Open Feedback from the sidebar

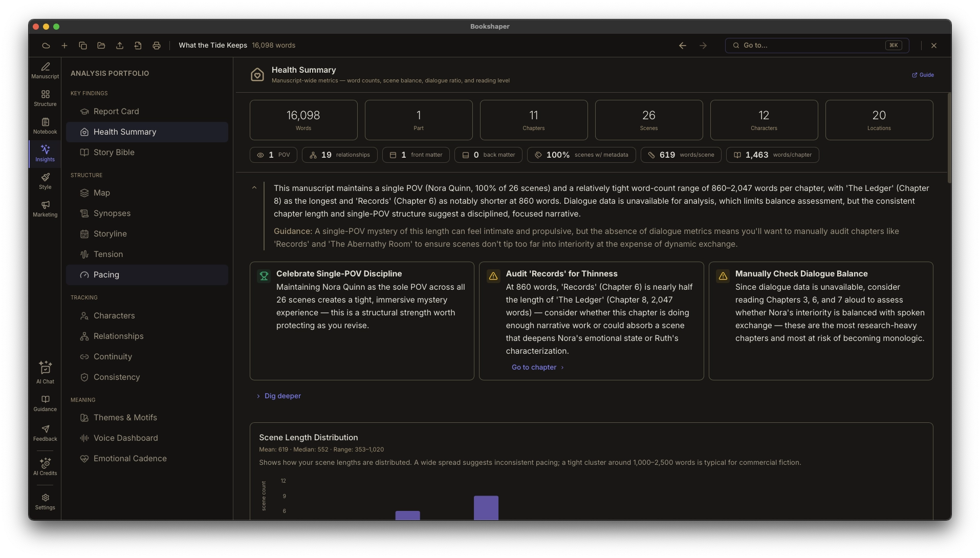click(45, 433)
